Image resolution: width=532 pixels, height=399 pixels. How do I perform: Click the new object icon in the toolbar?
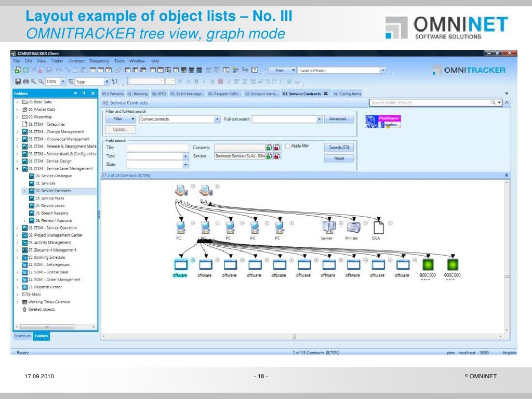tap(17, 70)
